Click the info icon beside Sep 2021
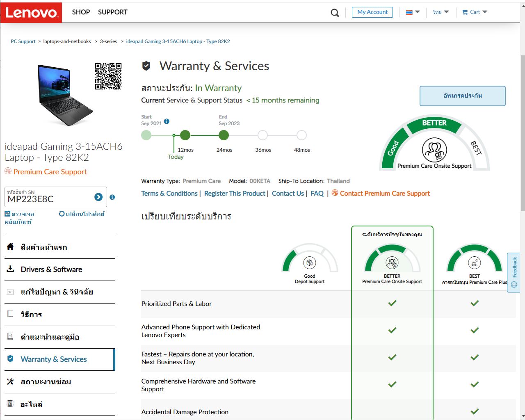 pos(167,121)
